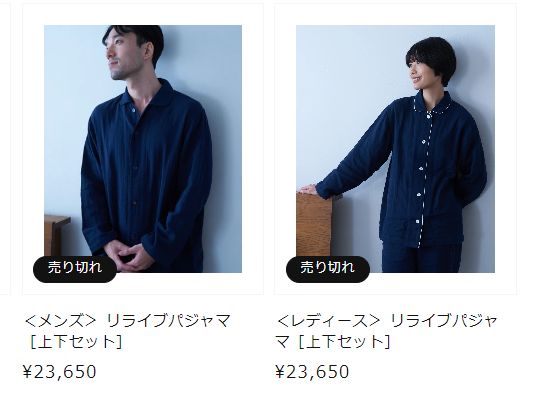551x418 pixels.
Task: Click the 売り切れ badge on men's pajama
Action: pyautogui.click(x=75, y=269)
